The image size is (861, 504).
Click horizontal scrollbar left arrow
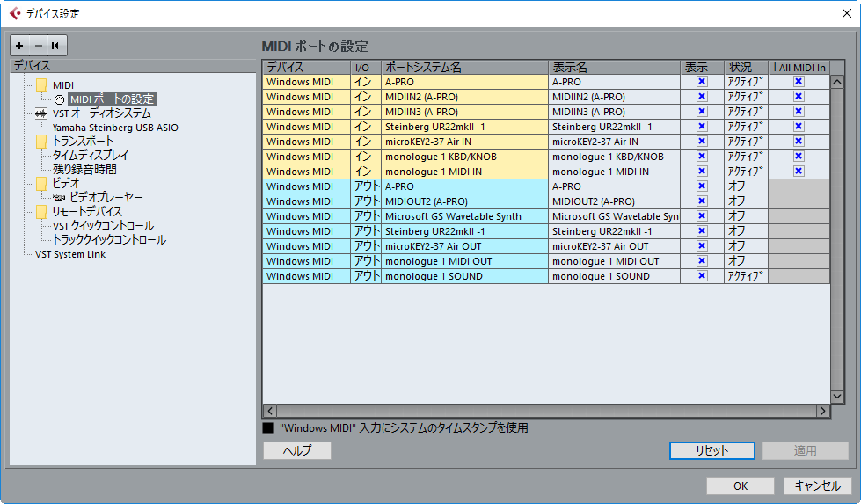click(270, 411)
